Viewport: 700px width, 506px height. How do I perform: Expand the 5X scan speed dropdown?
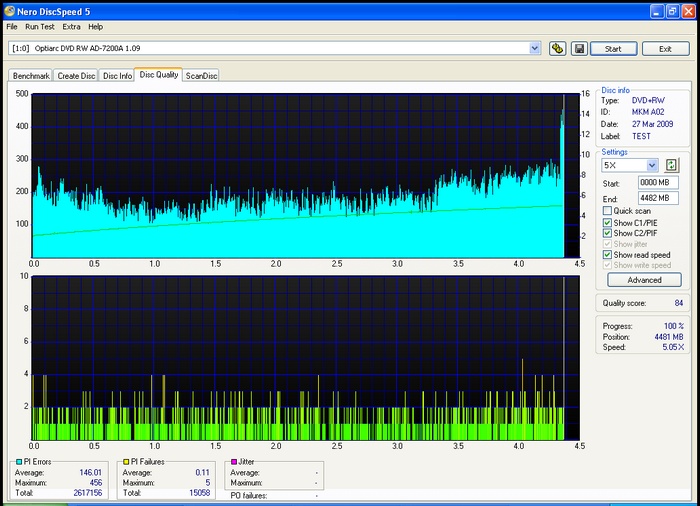pos(652,165)
